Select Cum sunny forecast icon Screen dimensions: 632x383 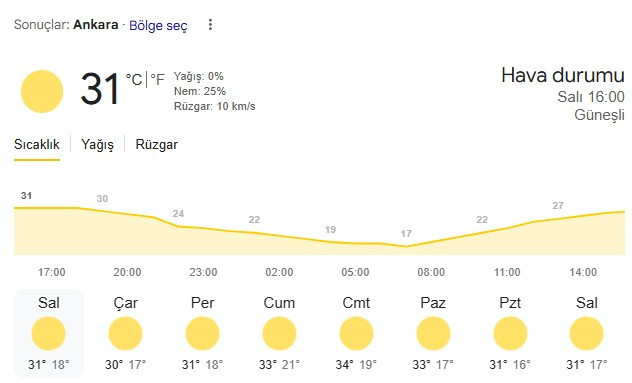coord(279,333)
